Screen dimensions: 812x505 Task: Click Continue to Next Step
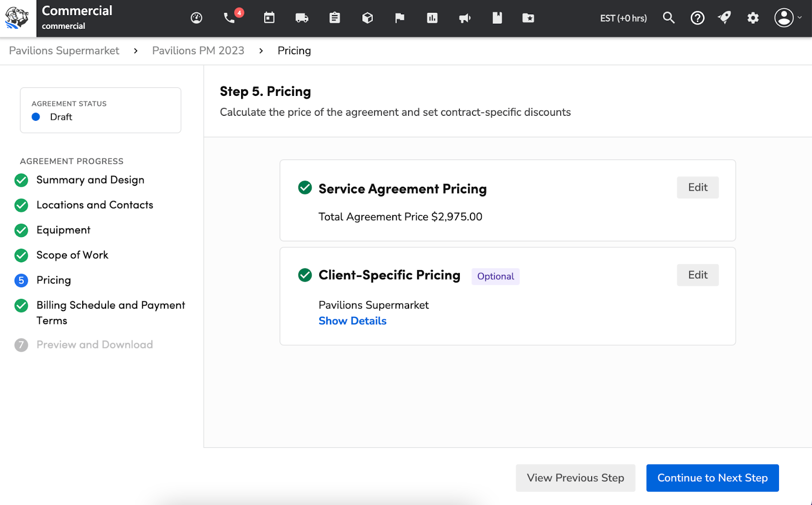click(712, 478)
